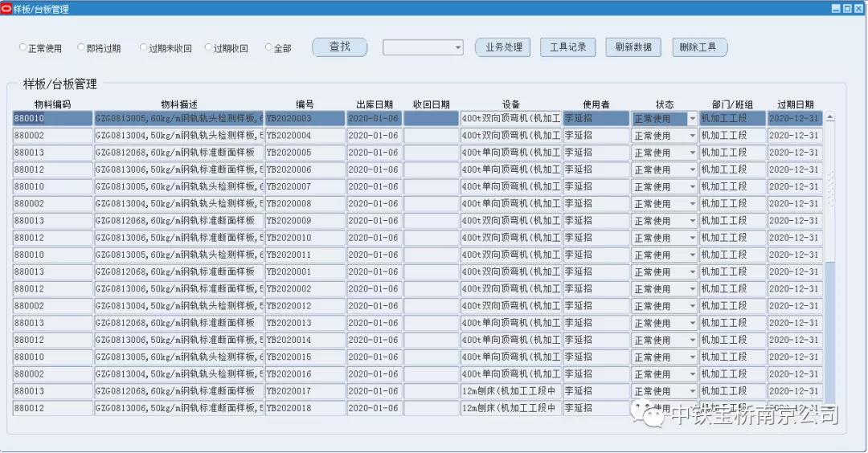The height and width of the screenshot is (453, 868).
Task: Click the 收回日期 field in the first row
Action: (x=431, y=119)
